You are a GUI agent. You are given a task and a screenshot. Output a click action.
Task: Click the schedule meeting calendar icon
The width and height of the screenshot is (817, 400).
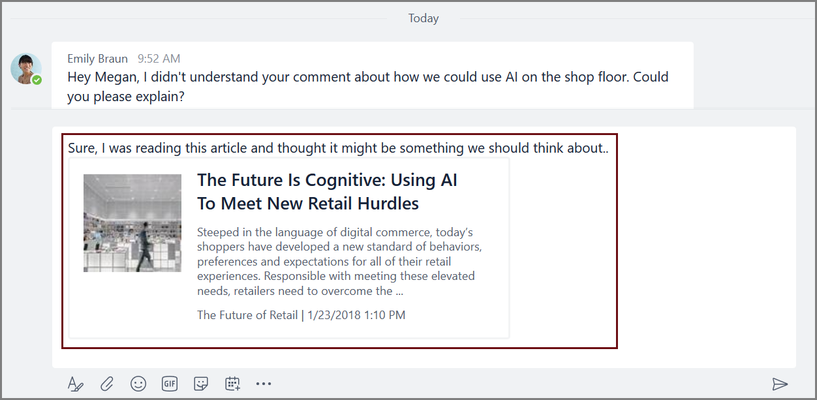(x=232, y=384)
